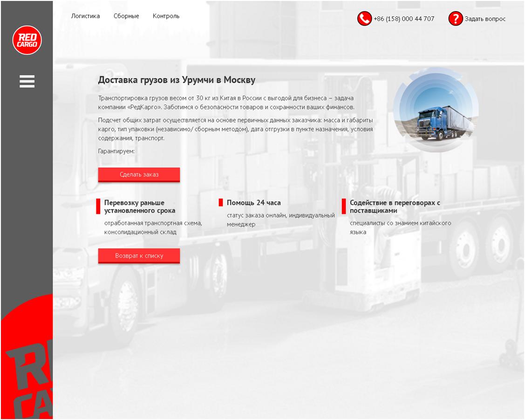Click heading Доставка грузов из Урумчи в Москву
Image resolution: width=525 pixels, height=420 pixels.
pyautogui.click(x=177, y=80)
